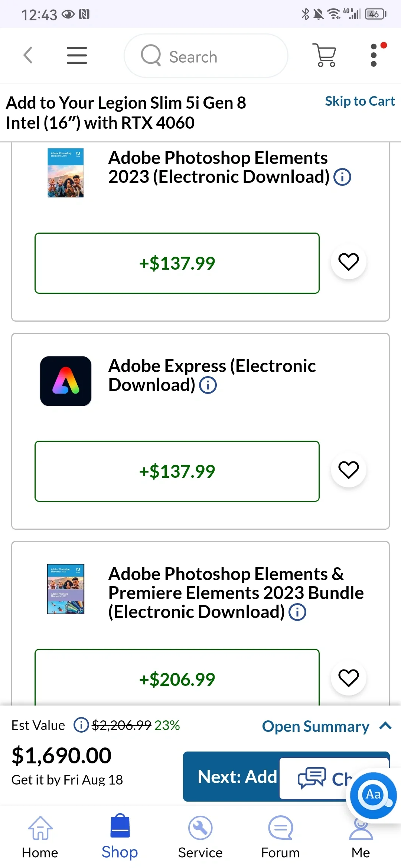Add Adobe Express for +$137.99

[x=177, y=471]
